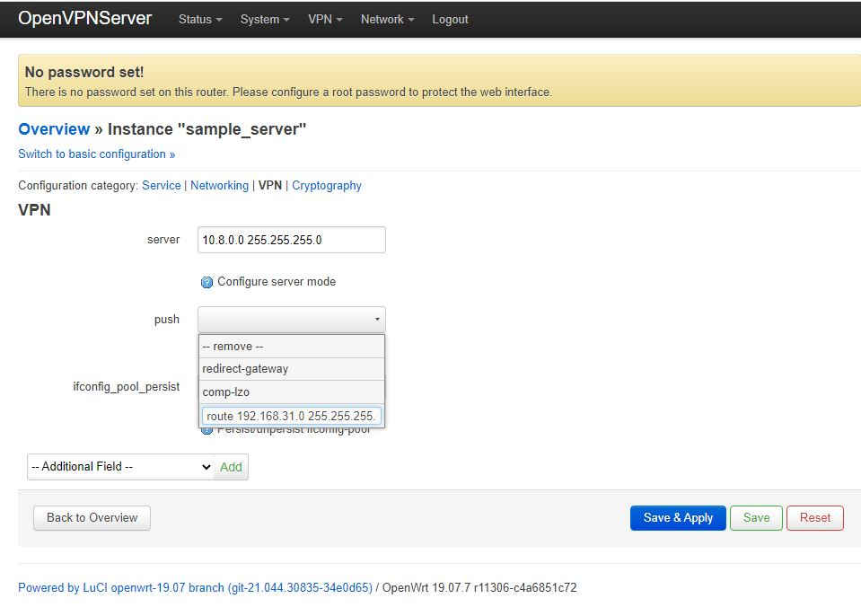Click Logout in top bar
The width and height of the screenshot is (861, 616).
point(450,19)
